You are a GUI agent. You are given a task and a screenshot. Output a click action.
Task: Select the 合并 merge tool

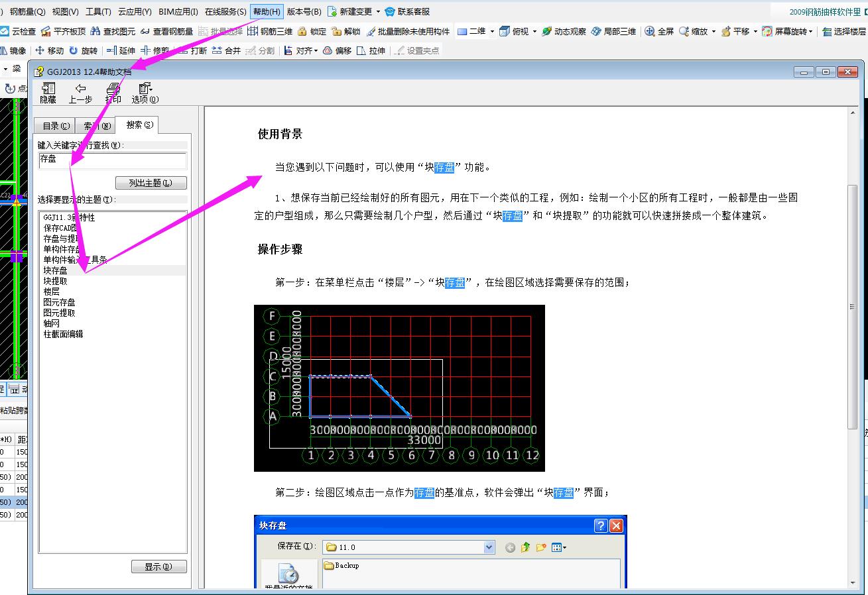click(x=227, y=50)
